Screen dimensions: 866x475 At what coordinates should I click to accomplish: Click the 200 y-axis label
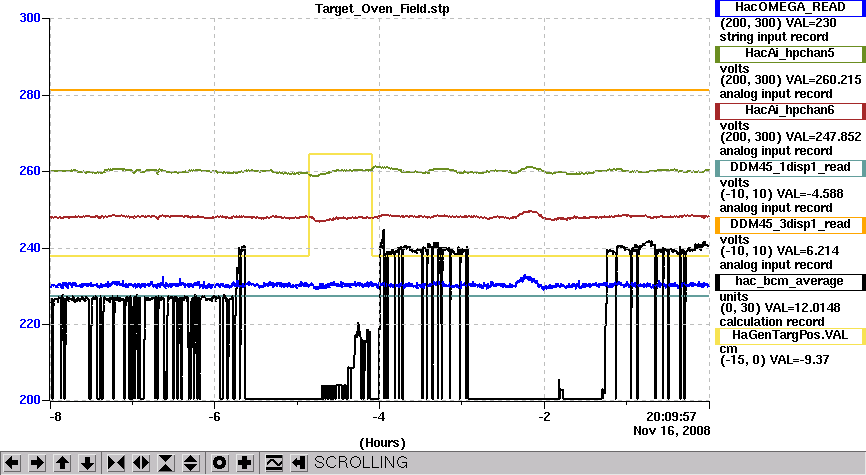point(30,399)
